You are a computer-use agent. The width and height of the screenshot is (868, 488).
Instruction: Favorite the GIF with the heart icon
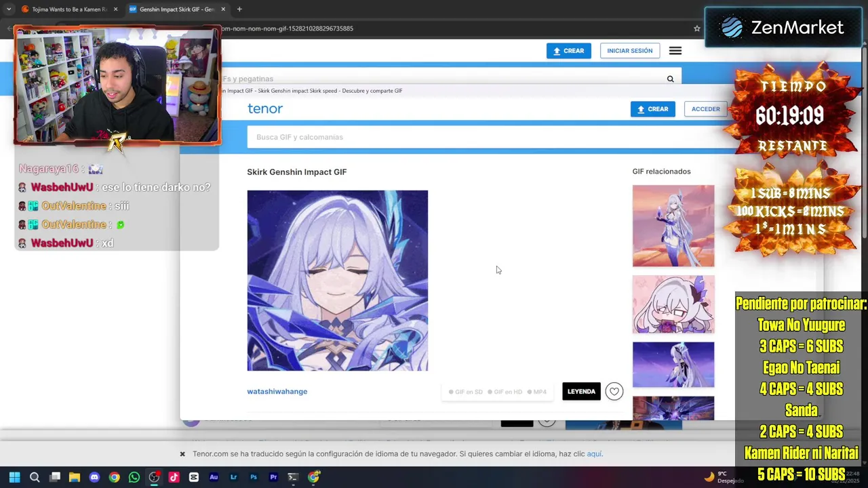pyautogui.click(x=614, y=392)
